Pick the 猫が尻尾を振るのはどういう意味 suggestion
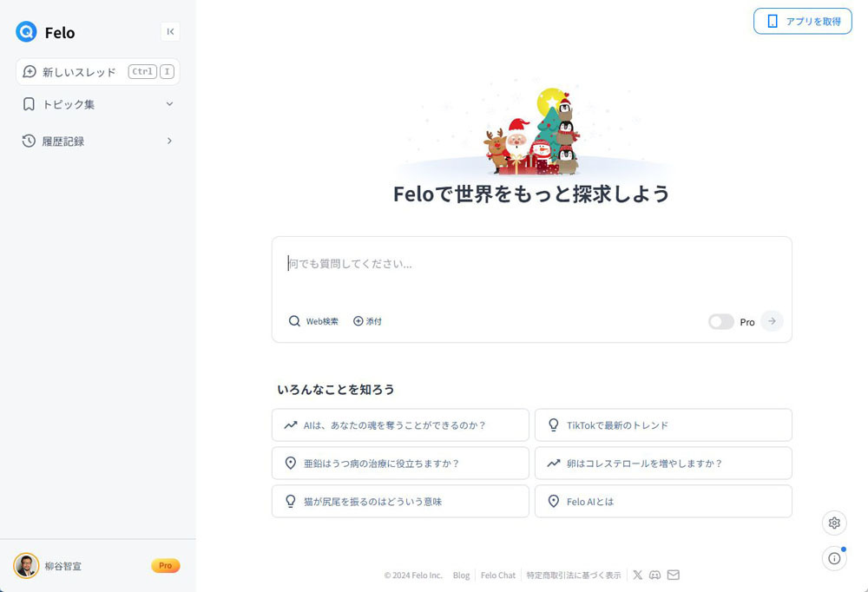Screen dimensions: 868x592 pos(400,502)
